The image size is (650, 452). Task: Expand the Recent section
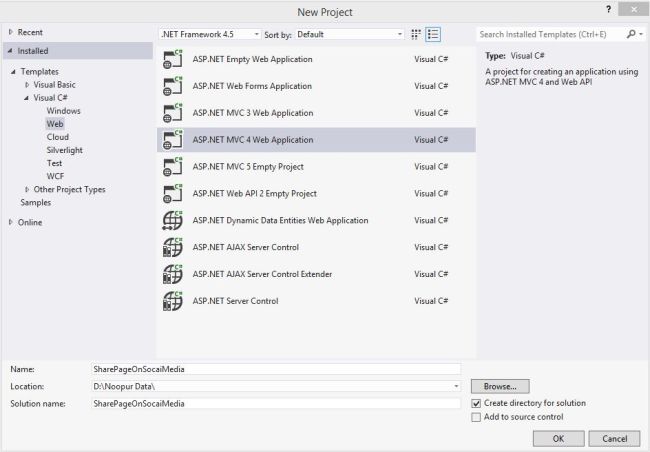click(11, 32)
